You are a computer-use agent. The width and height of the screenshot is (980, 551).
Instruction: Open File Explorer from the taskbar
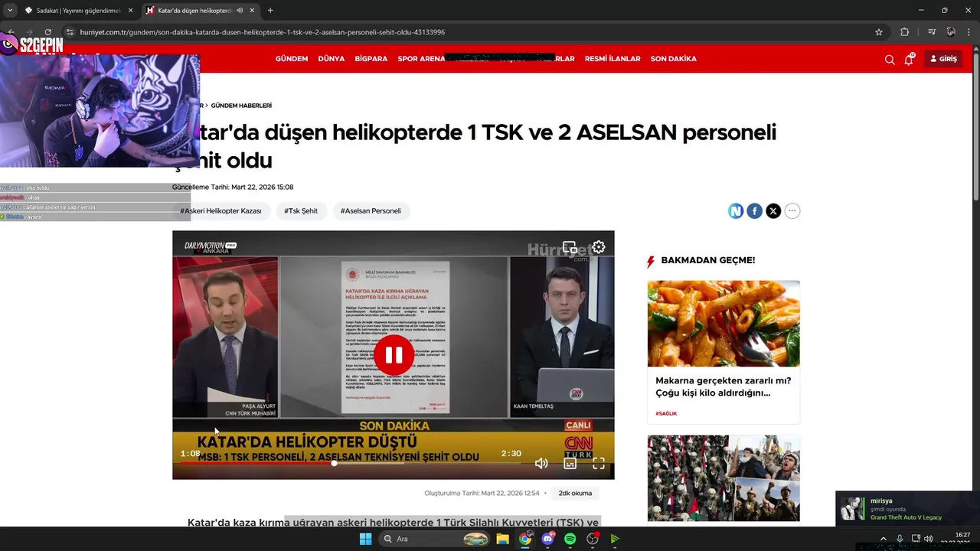coord(502,539)
